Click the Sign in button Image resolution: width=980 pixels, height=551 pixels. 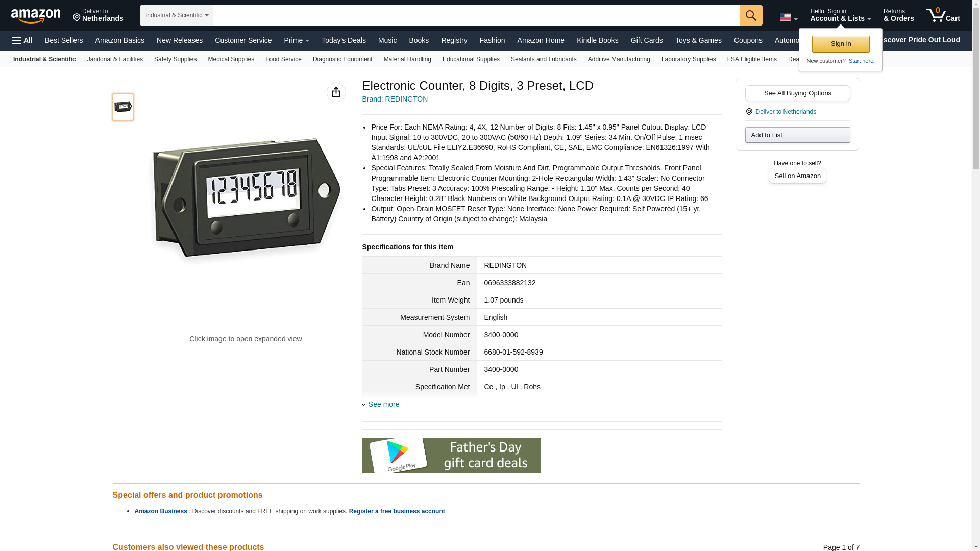pyautogui.click(x=841, y=44)
